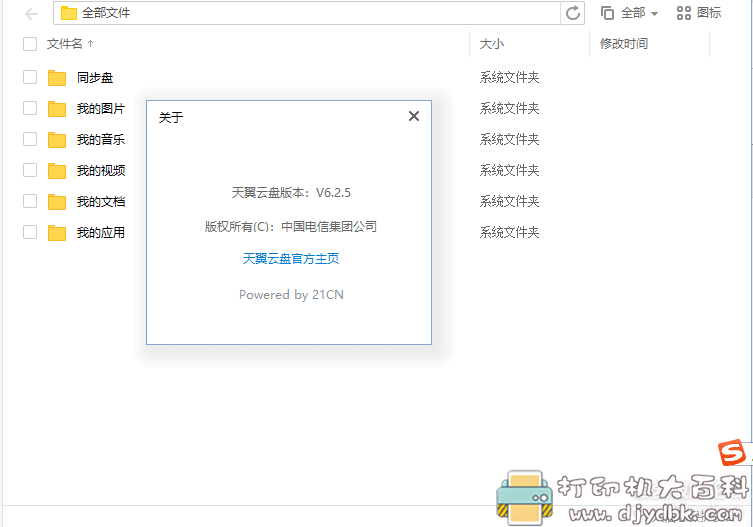Check the 同步盘 folder checkbox
753x527 pixels.
tap(30, 77)
